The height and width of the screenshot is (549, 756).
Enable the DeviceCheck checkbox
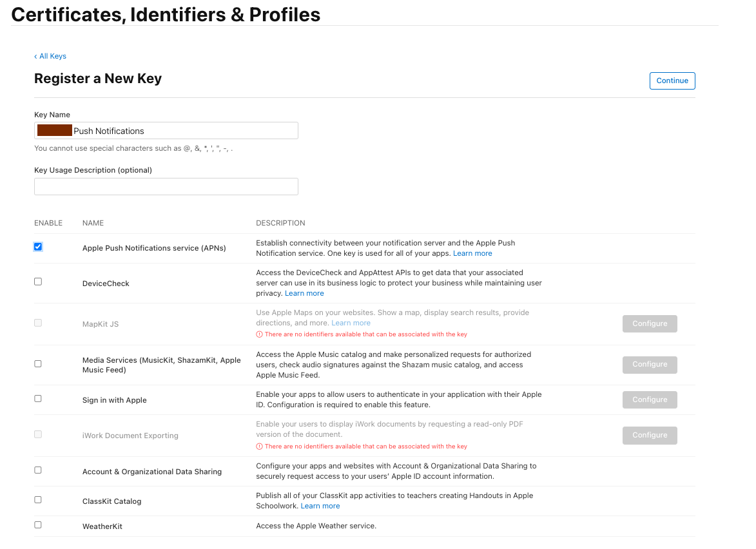[x=38, y=282]
